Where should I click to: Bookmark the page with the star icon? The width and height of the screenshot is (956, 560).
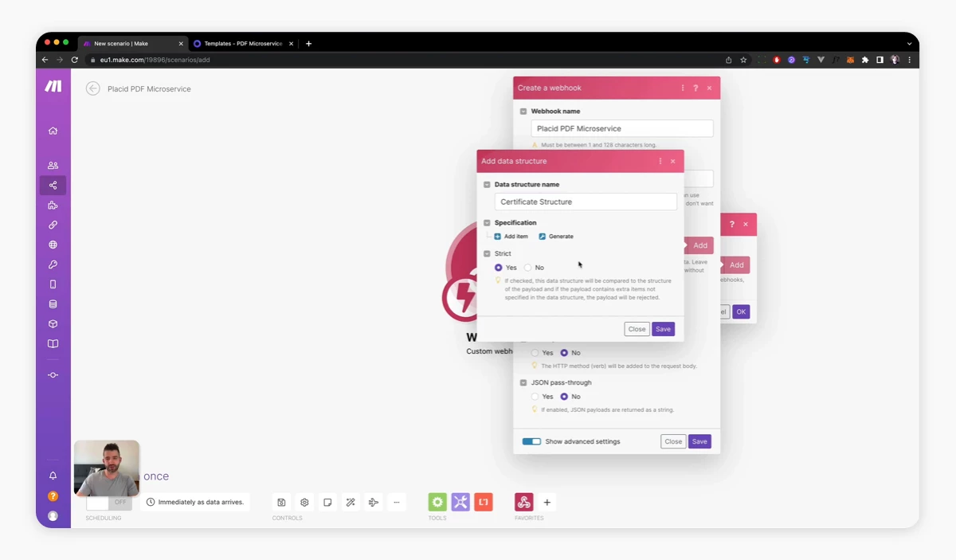[743, 60]
